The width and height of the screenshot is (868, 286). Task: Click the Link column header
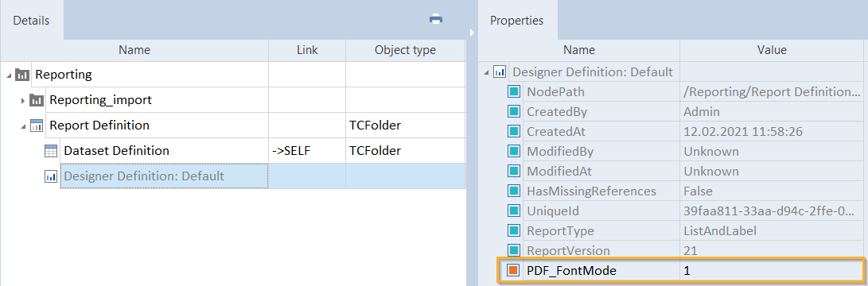307,50
